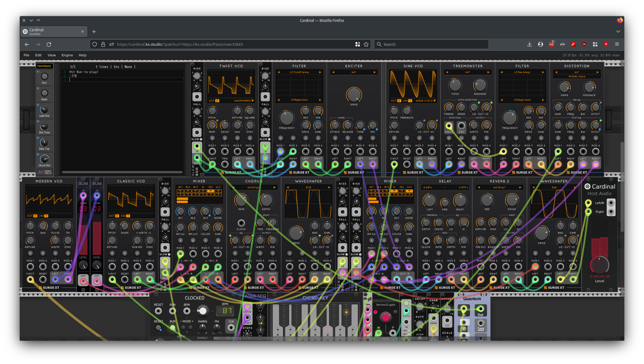
Task: Click next arrow on Treemonster Init preset
Action: click(488, 72)
